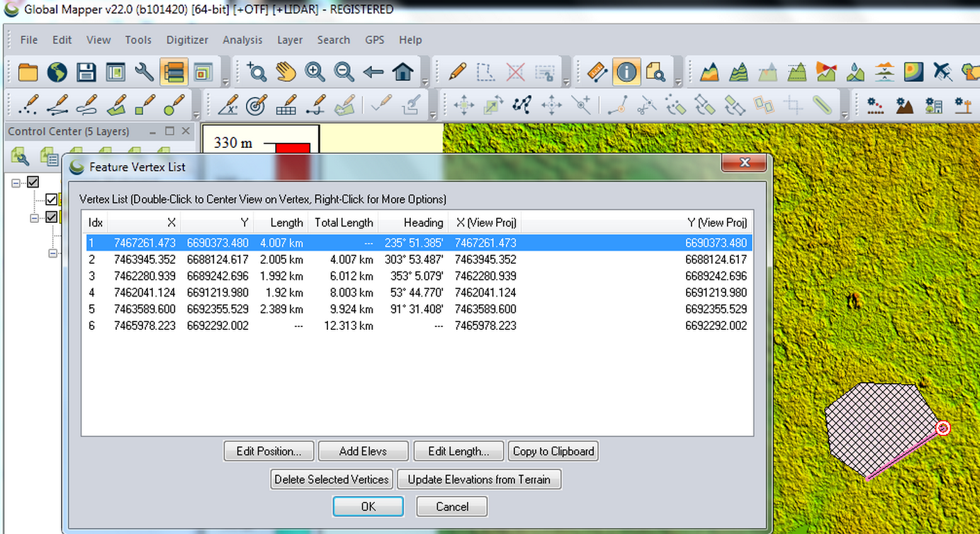Open the Layer Options wrench in Control Center

tap(22, 158)
